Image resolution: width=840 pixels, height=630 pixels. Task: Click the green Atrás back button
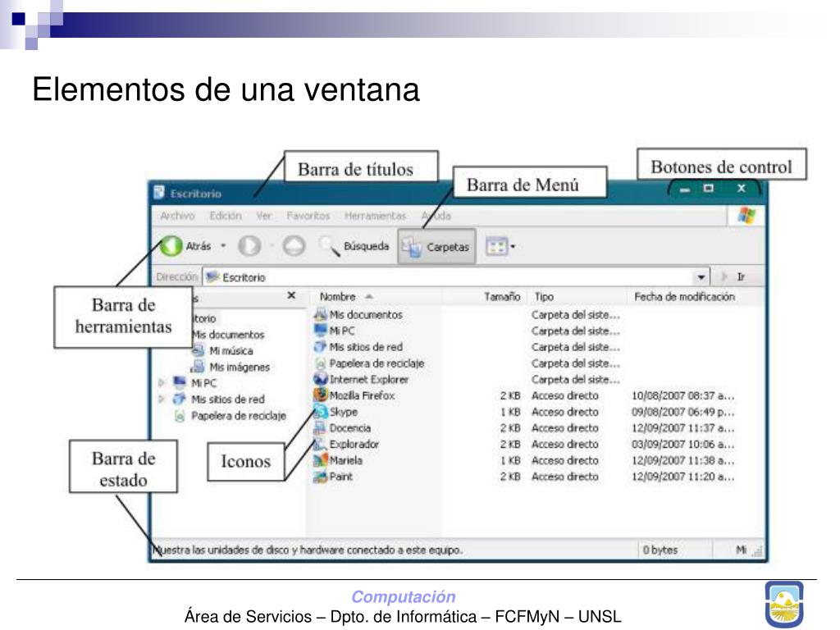(x=171, y=246)
